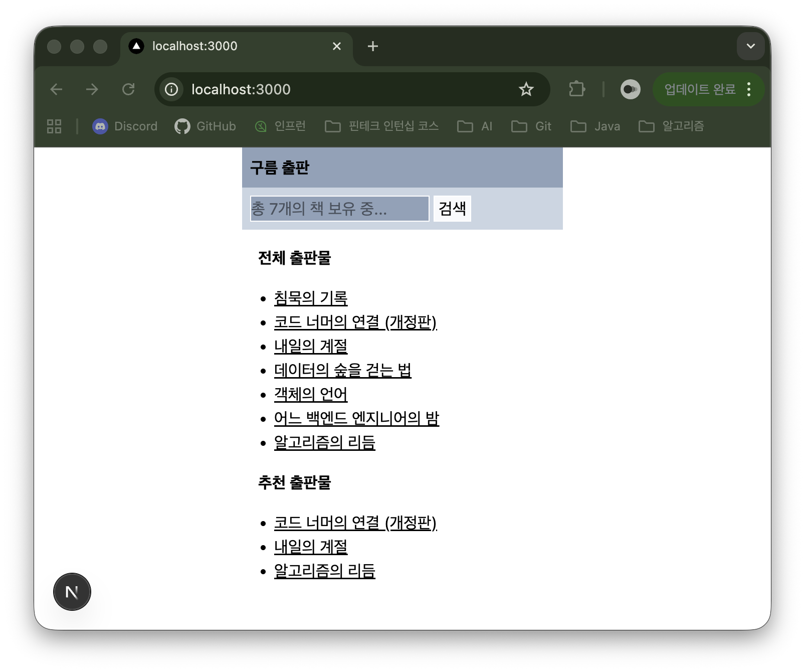
Task: Expand the tab search dropdown chevron
Action: 750,46
